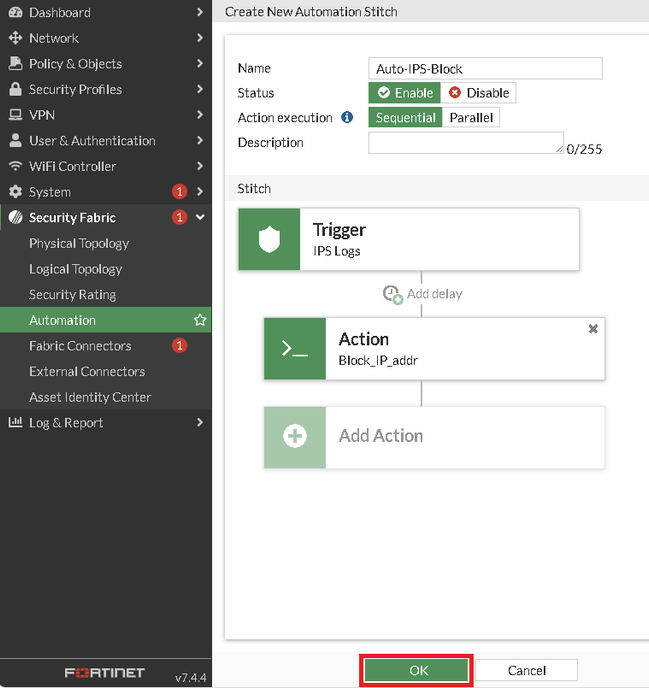Expand the Security Profiles chevron
The image size is (649, 688).
[200, 89]
